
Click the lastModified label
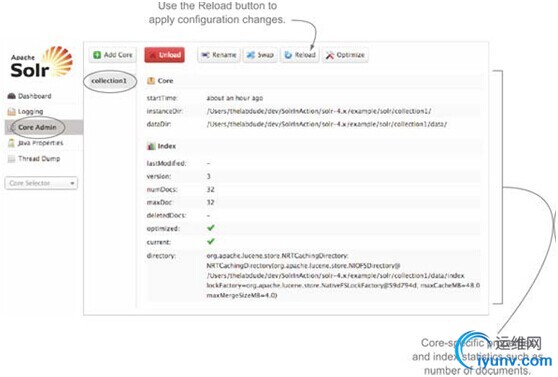point(167,163)
